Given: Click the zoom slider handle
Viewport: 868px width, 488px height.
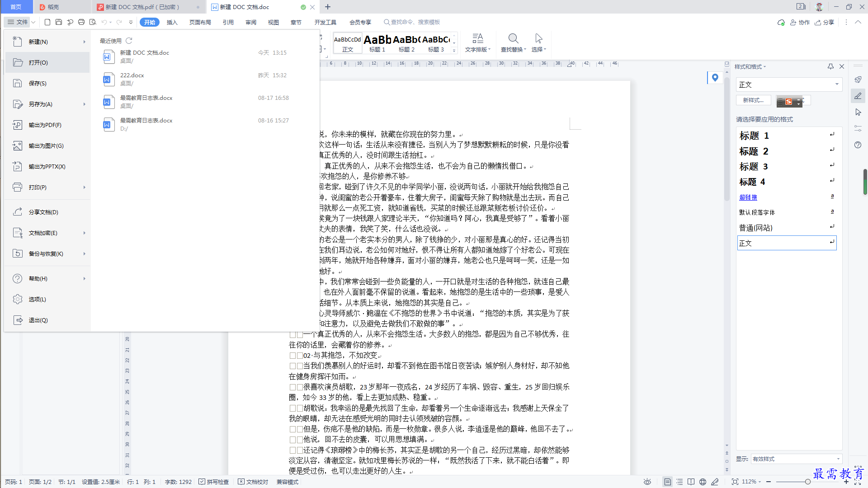Looking at the screenshot, I should (807, 482).
